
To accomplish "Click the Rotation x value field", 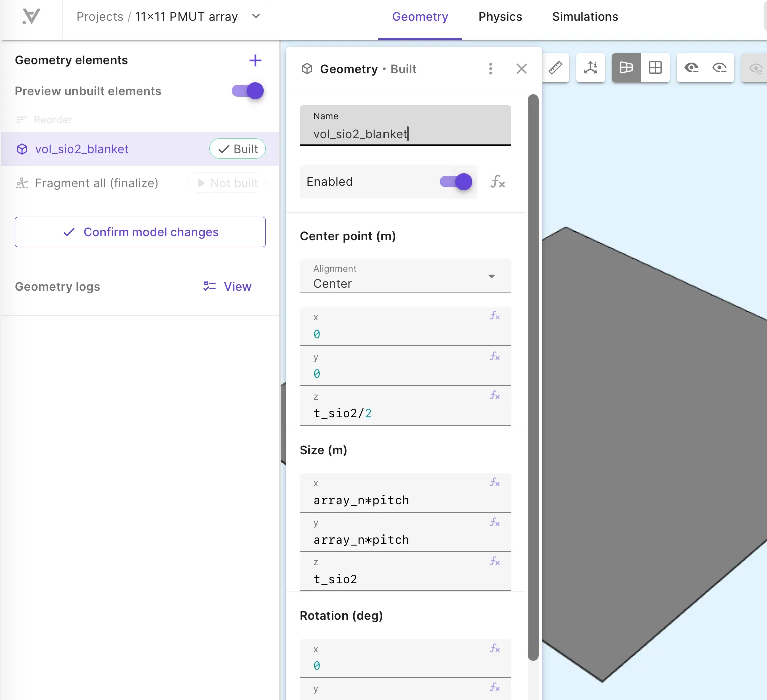I will tap(406, 658).
